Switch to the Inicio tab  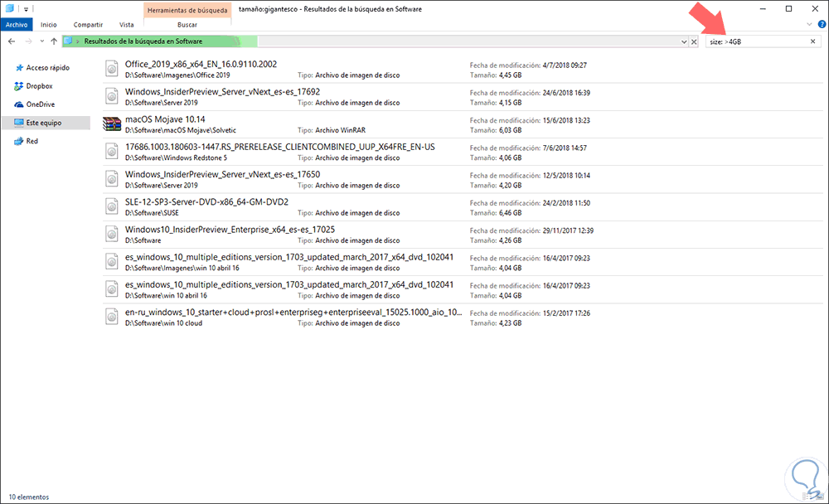(49, 24)
